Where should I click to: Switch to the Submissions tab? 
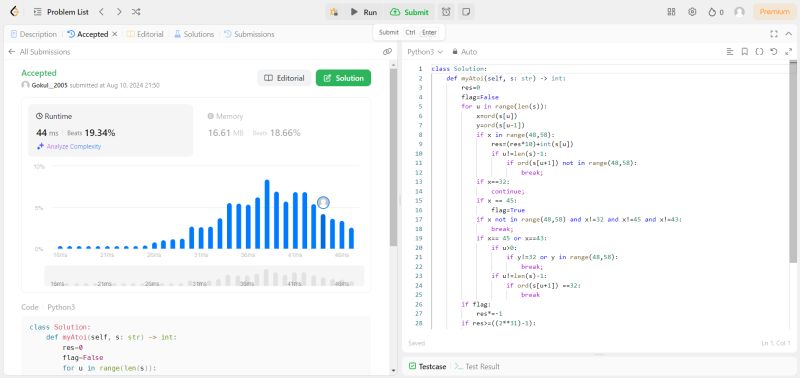pyautogui.click(x=249, y=34)
